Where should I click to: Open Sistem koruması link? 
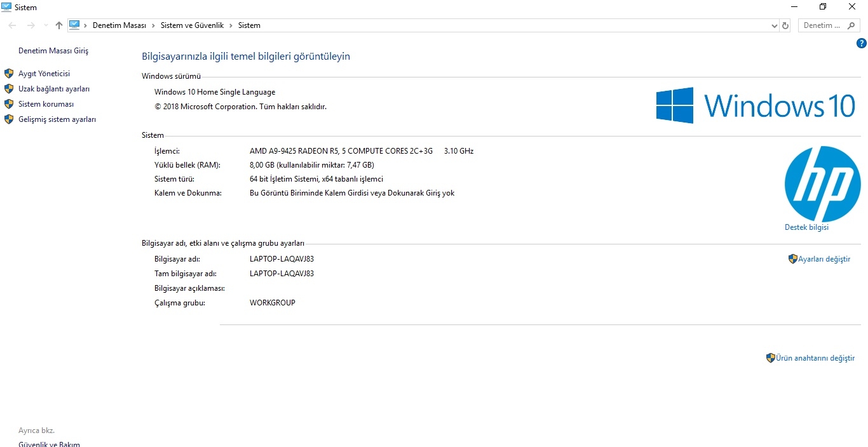(x=46, y=104)
